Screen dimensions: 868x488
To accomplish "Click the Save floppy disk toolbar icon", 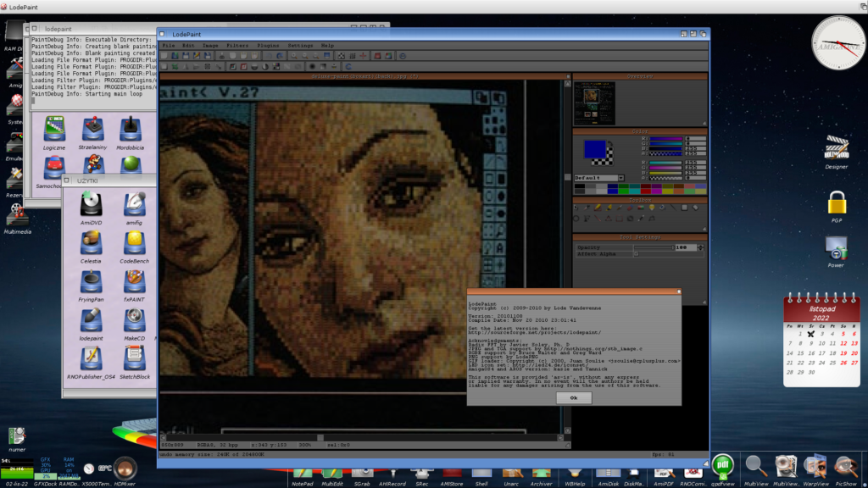I will 186,56.
